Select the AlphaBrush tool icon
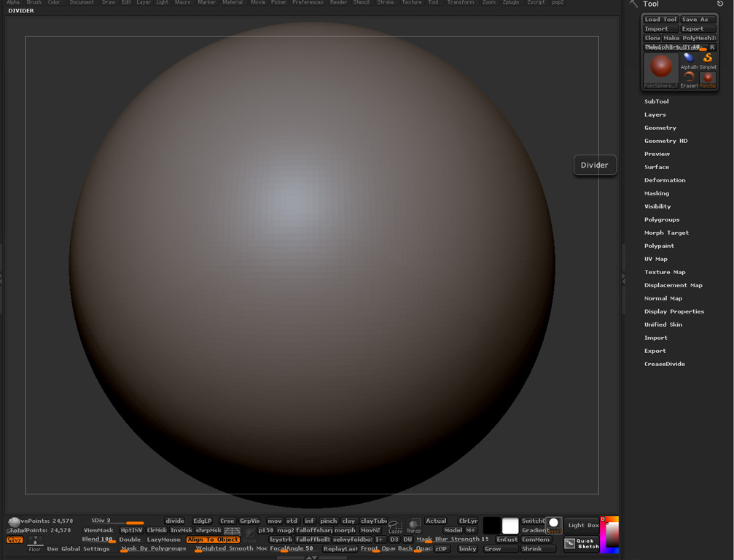734x560 pixels. tap(689, 61)
